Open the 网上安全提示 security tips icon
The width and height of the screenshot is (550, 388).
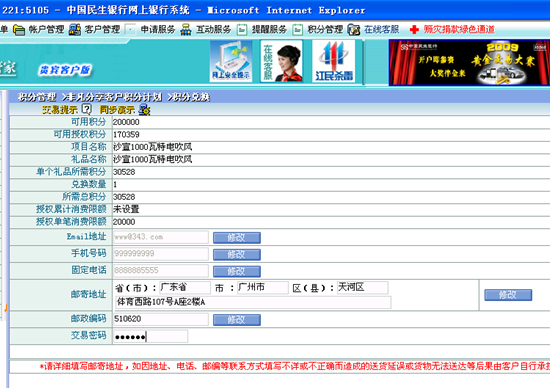pos(231,61)
